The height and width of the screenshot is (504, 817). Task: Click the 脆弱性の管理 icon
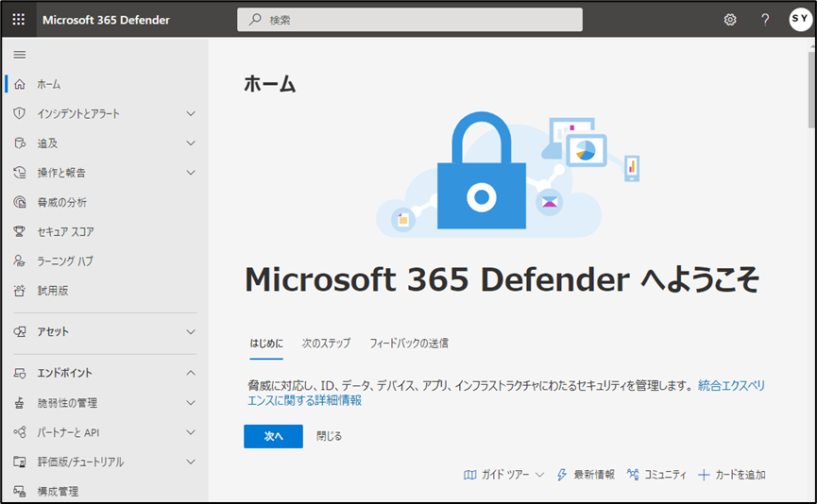pos(20,403)
